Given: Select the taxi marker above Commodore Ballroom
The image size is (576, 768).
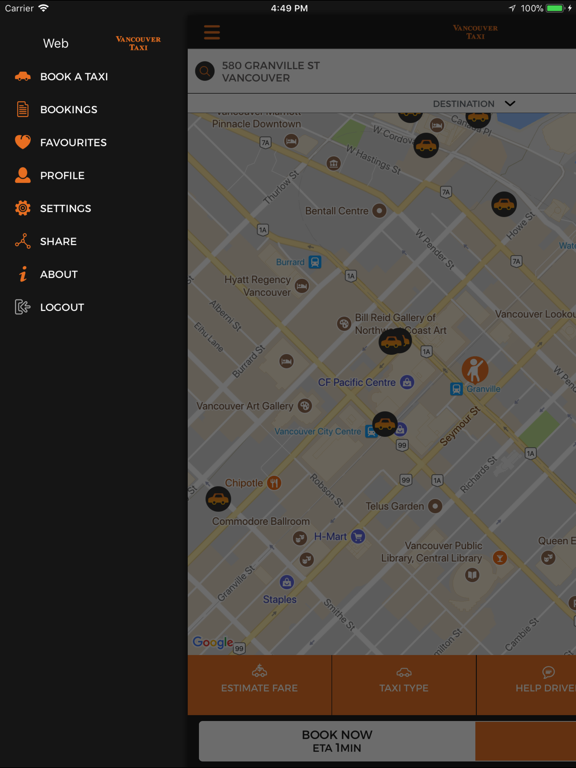Looking at the screenshot, I should (218, 499).
